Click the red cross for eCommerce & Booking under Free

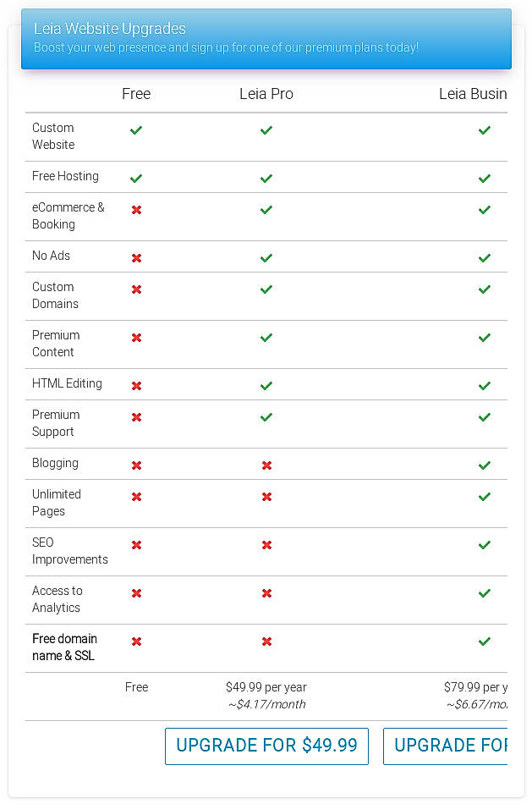[x=136, y=209]
